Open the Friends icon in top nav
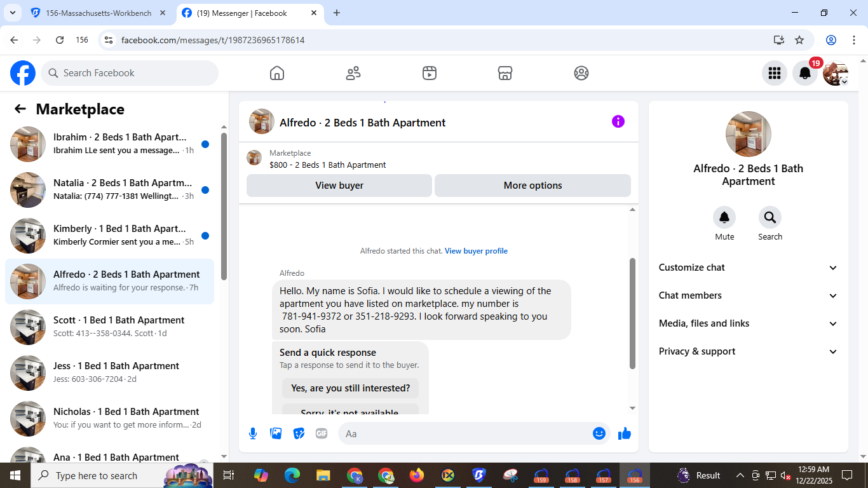 [353, 73]
